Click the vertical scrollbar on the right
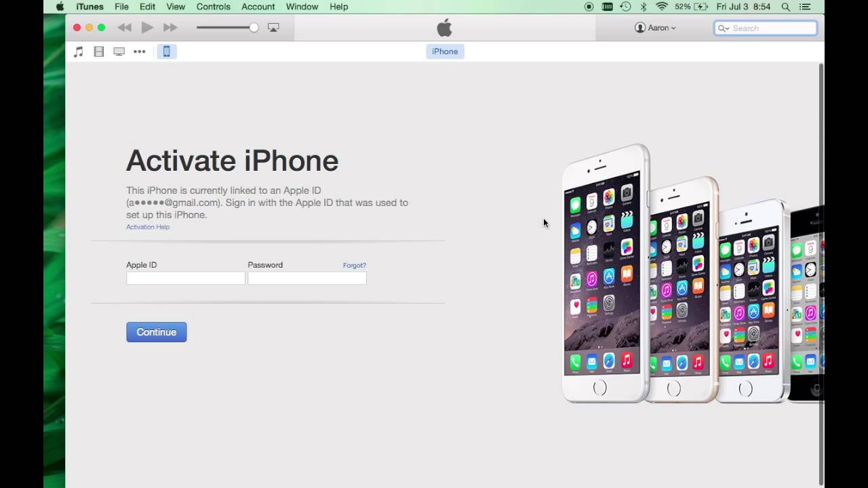Viewport: 868px width, 488px height. tap(821, 274)
